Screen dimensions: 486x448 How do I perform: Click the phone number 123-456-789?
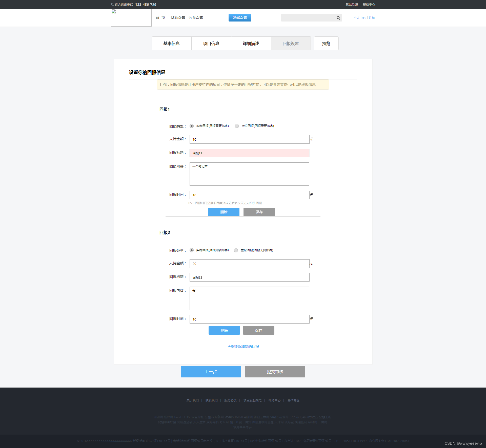146,5
